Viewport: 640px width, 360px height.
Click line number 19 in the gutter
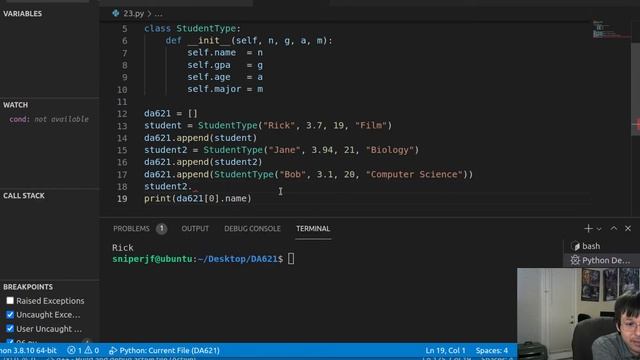pyautogui.click(x=122, y=199)
